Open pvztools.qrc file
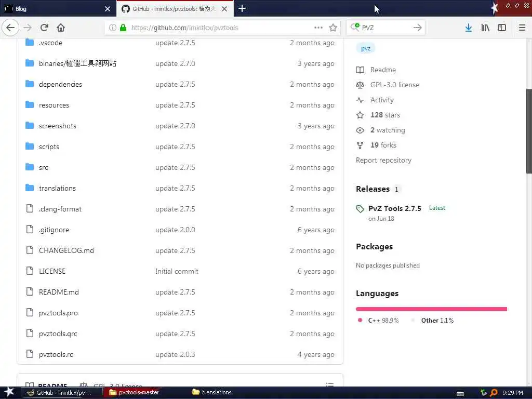The image size is (532, 399). click(58, 334)
